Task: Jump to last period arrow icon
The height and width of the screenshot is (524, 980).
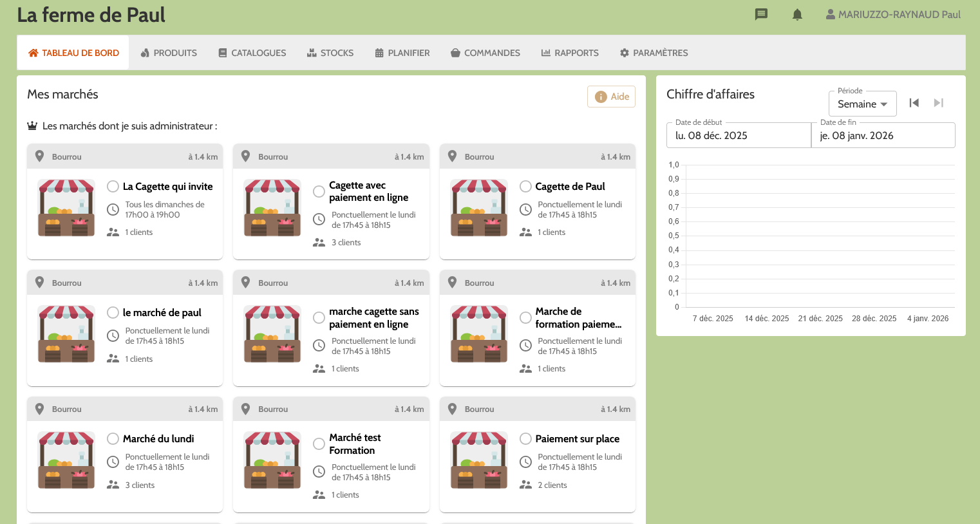Action: click(938, 103)
